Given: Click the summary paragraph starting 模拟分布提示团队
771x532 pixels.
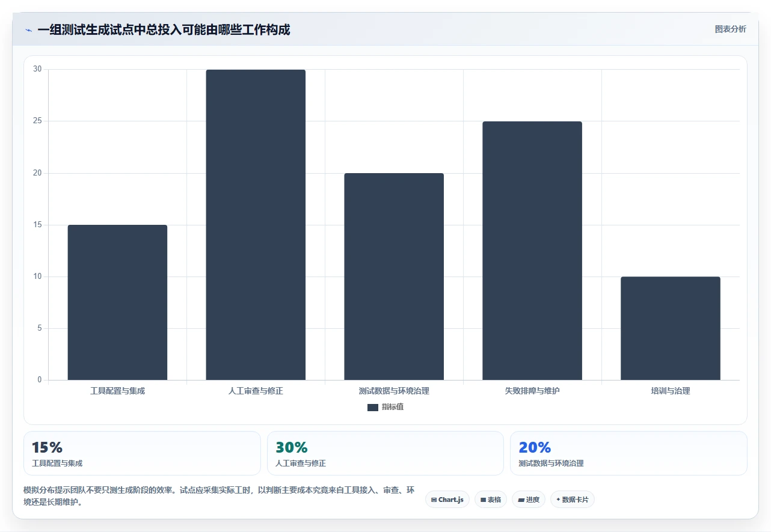Looking at the screenshot, I should (219, 497).
